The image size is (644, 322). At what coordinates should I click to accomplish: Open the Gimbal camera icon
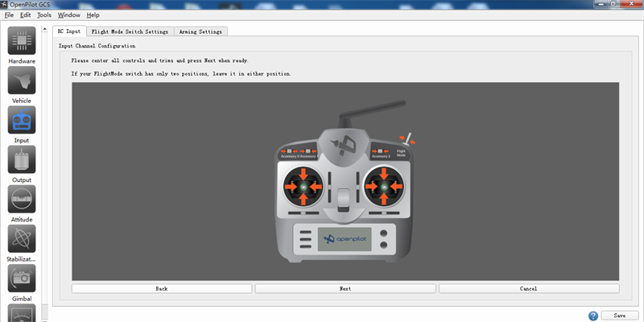[22, 278]
